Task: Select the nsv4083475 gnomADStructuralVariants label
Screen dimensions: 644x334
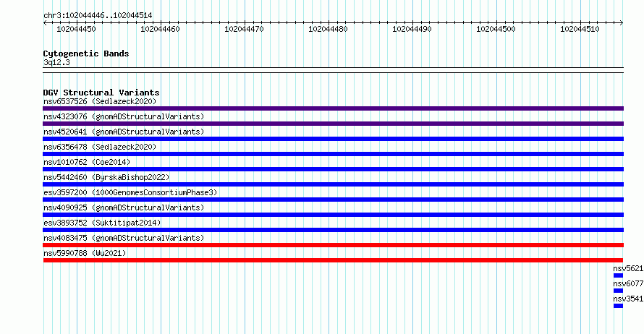Action: coord(124,238)
